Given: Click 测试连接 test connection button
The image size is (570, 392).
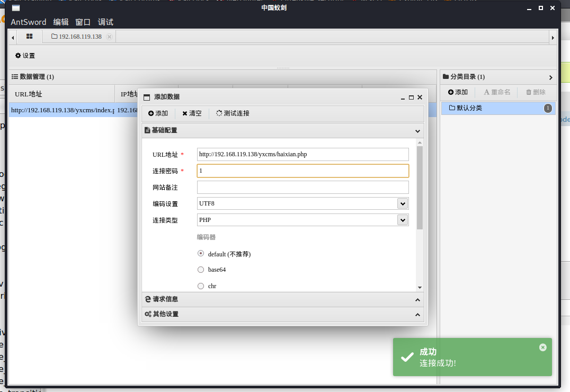Looking at the screenshot, I should [x=233, y=113].
